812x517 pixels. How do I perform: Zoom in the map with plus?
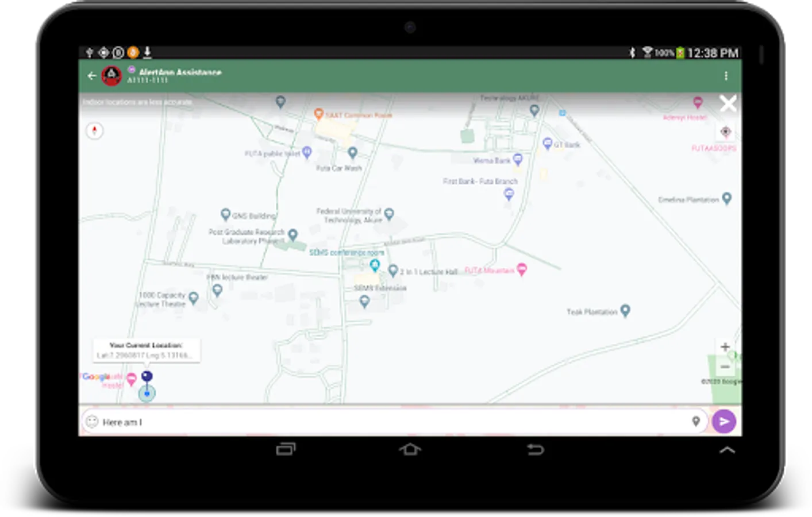[725, 346]
